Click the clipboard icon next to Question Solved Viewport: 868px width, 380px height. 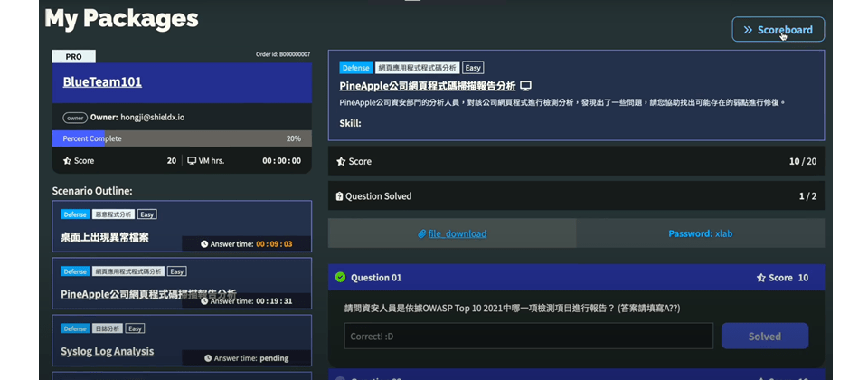point(340,196)
